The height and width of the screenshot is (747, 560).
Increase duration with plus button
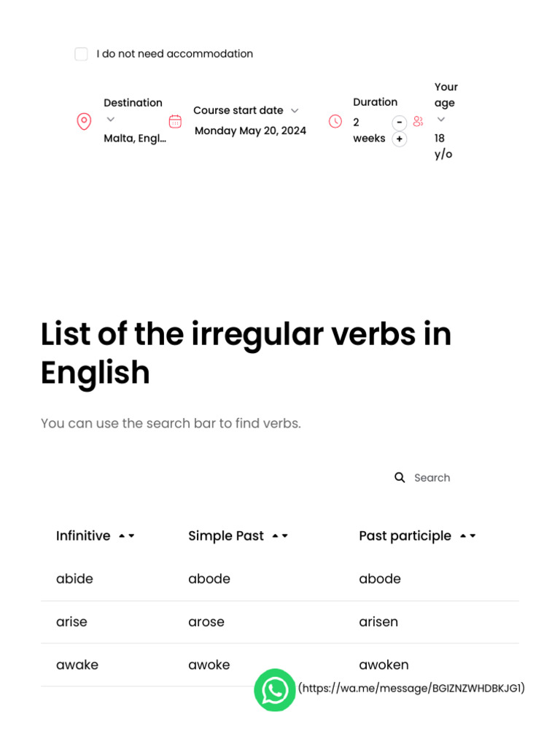coord(400,139)
